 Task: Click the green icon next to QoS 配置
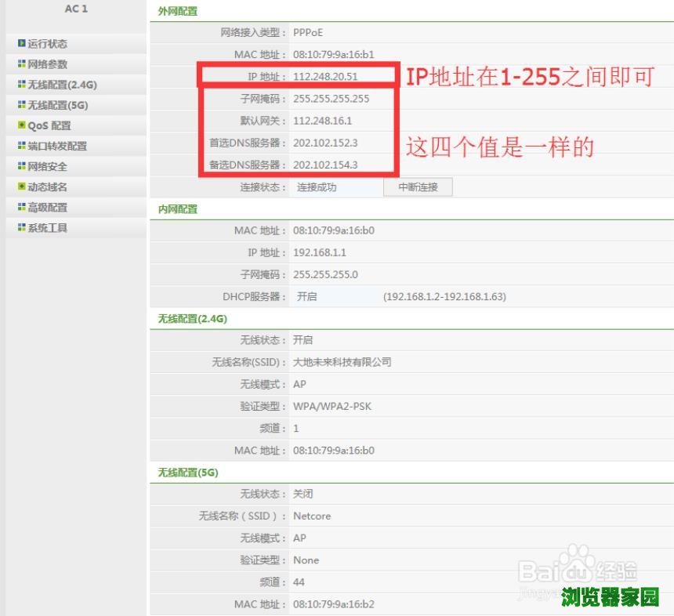pos(22,125)
